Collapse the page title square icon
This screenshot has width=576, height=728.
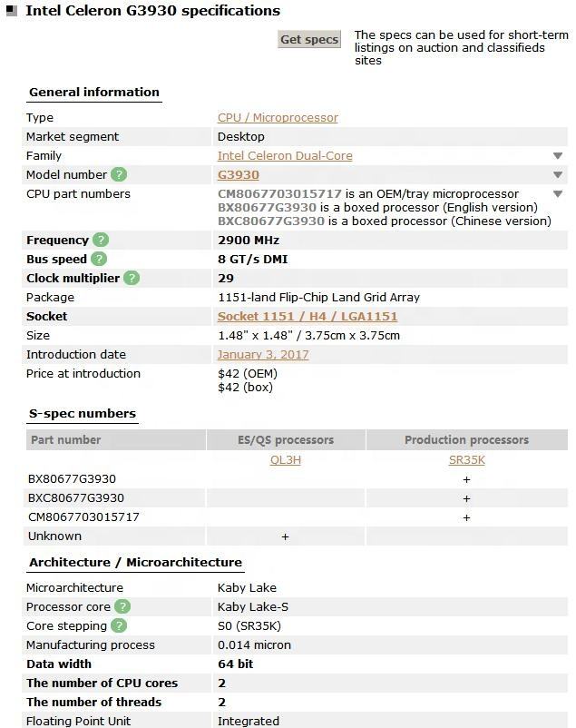tap(12, 11)
